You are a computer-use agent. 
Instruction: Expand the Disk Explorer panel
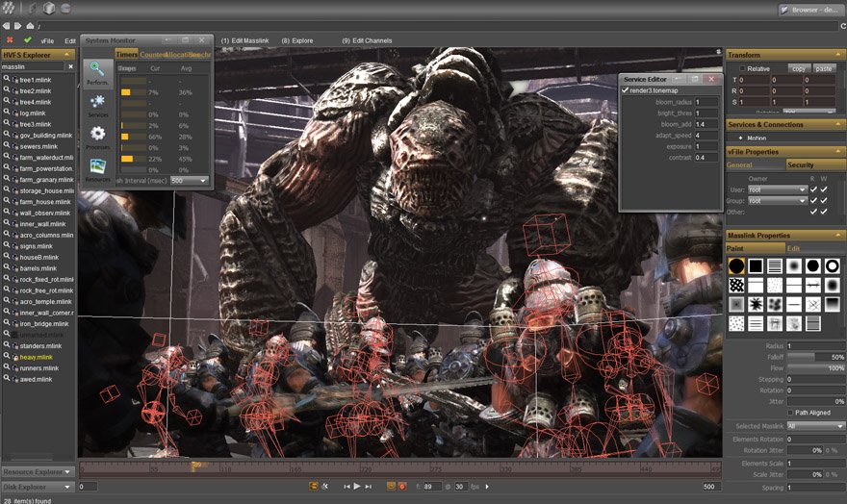(38, 487)
